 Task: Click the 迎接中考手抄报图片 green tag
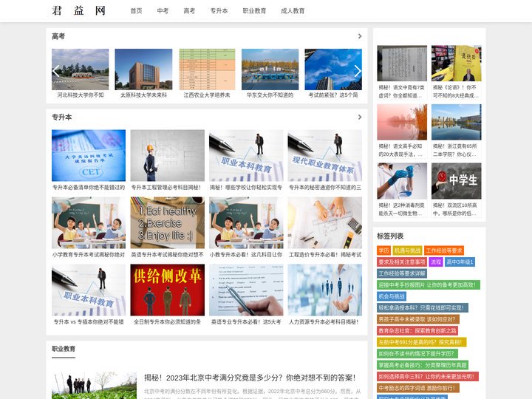click(429, 285)
